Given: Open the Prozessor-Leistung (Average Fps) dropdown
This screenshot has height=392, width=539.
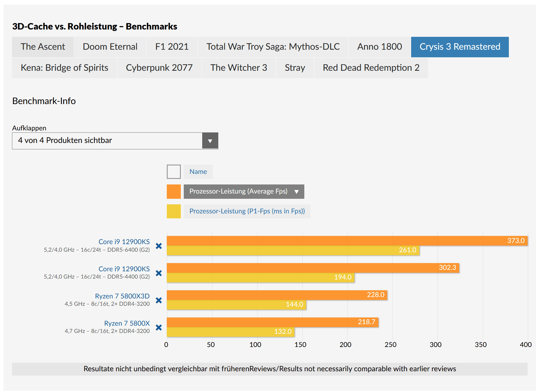Looking at the screenshot, I should 244,191.
